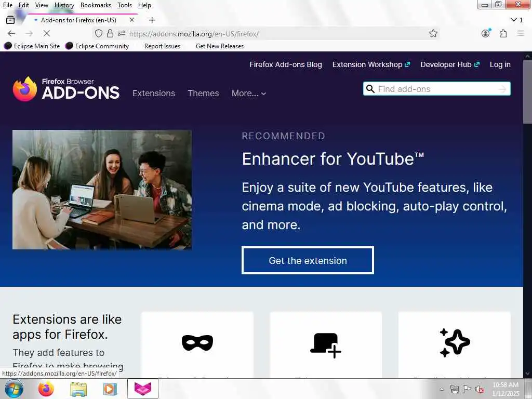
Task: Click the tracking protection shield icon
Action: (98, 33)
